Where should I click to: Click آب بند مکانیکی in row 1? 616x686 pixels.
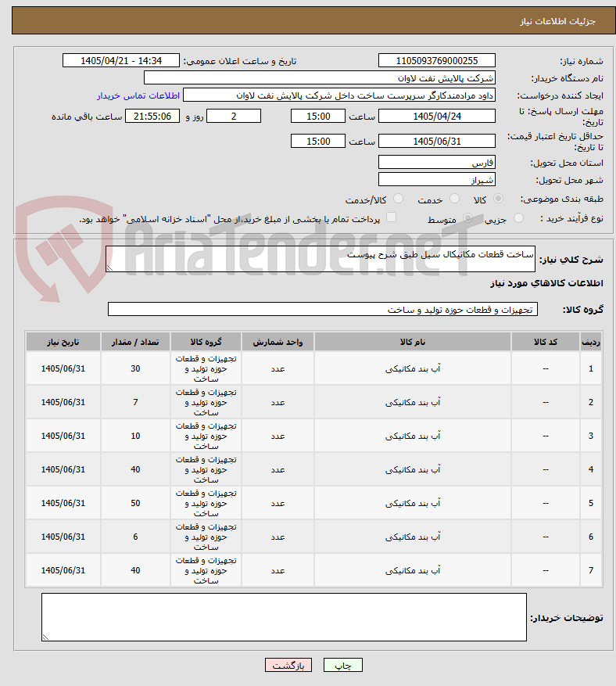(x=413, y=368)
